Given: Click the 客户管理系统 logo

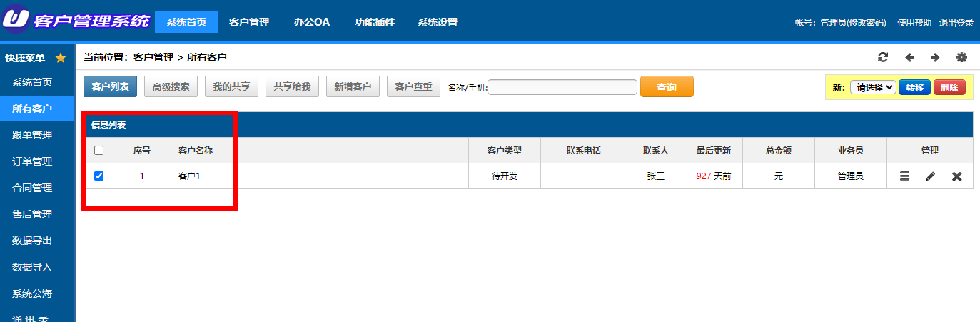Looking at the screenshot, I should click(x=76, y=21).
